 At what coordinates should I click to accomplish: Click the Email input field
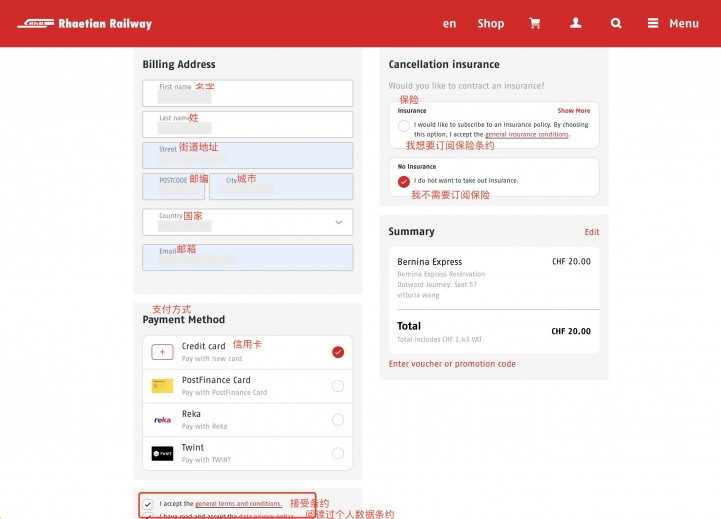[248, 257]
